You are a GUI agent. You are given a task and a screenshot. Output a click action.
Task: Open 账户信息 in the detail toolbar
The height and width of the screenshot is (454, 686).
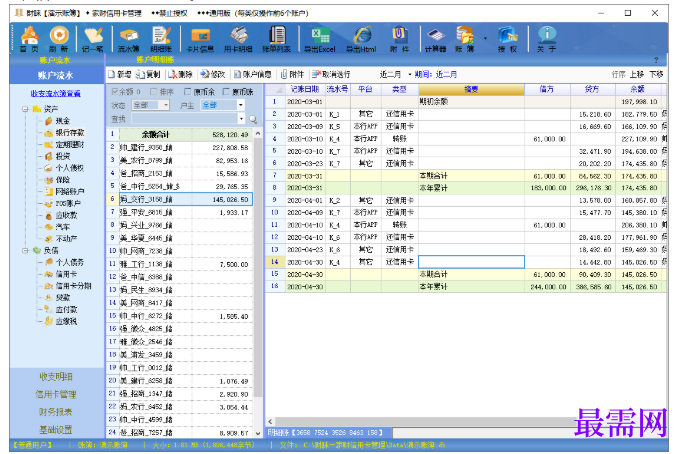pyautogui.click(x=252, y=74)
